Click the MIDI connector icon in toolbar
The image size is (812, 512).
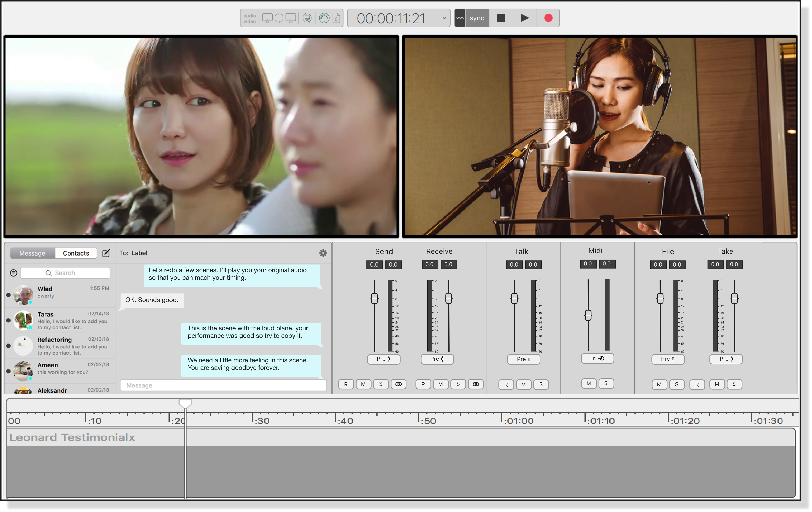point(324,18)
